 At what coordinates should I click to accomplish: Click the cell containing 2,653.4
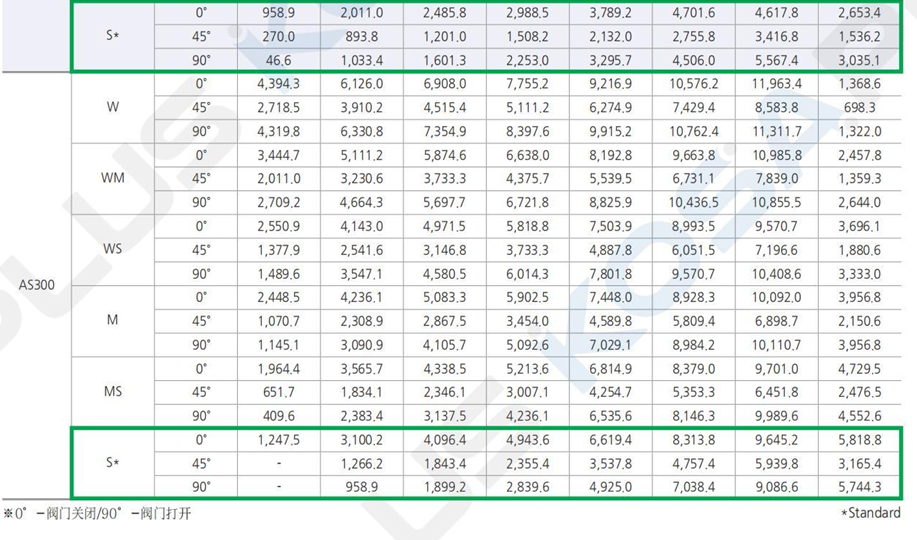(860, 13)
